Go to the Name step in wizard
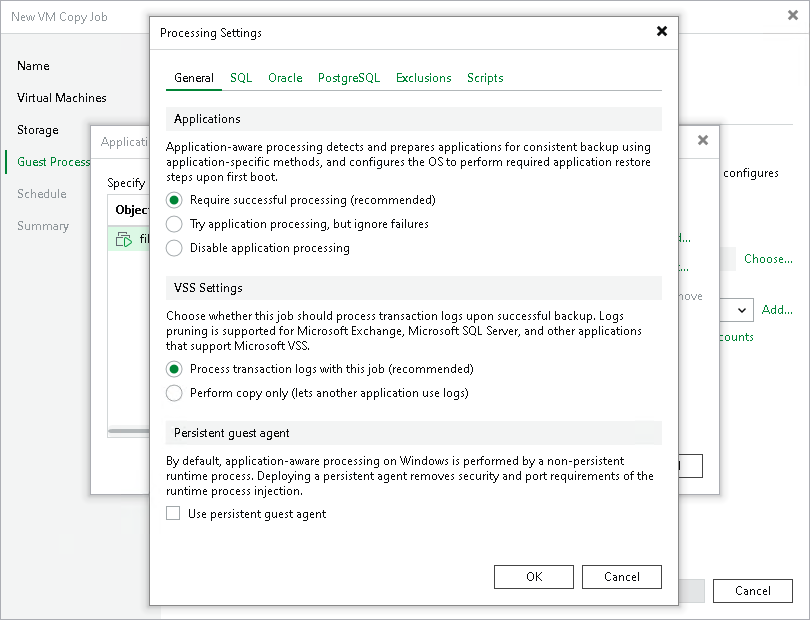This screenshot has width=810, height=620. [x=33, y=66]
